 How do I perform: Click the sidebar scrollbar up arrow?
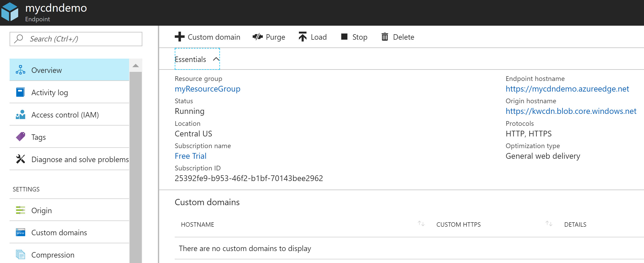[136, 66]
